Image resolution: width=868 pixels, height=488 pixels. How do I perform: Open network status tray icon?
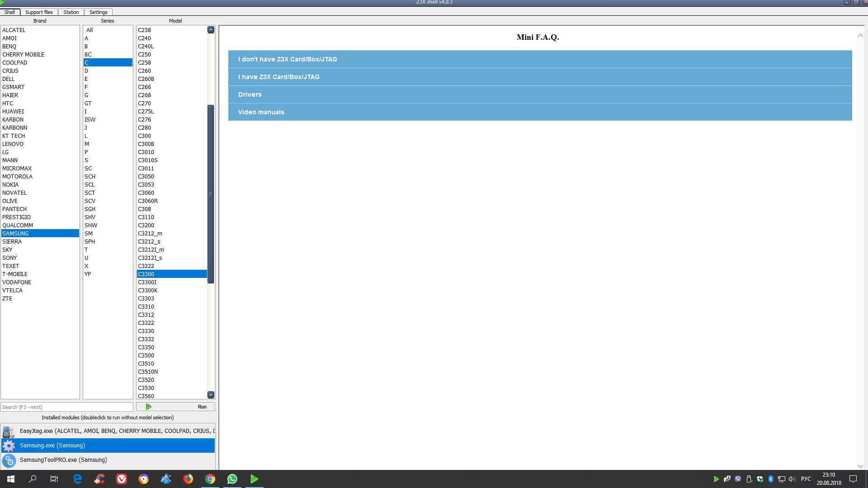[x=782, y=479]
